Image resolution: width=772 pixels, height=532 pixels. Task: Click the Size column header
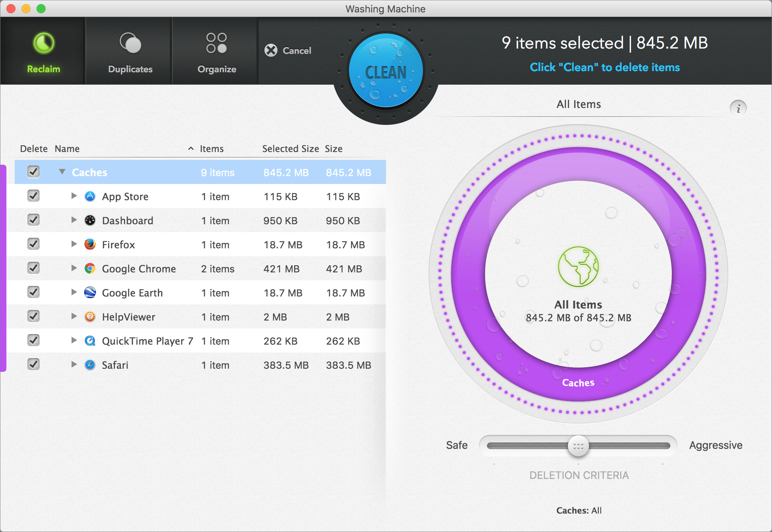pyautogui.click(x=334, y=149)
